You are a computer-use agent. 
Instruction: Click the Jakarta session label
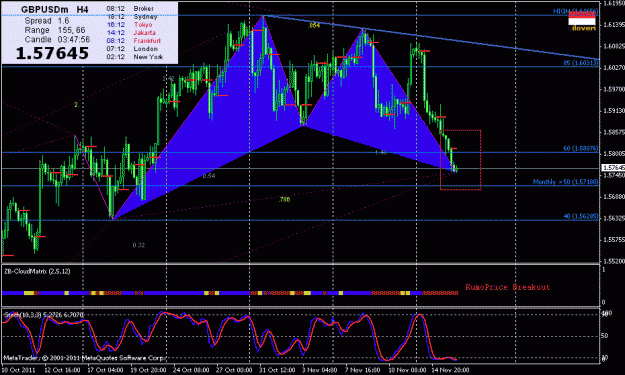pyautogui.click(x=144, y=33)
